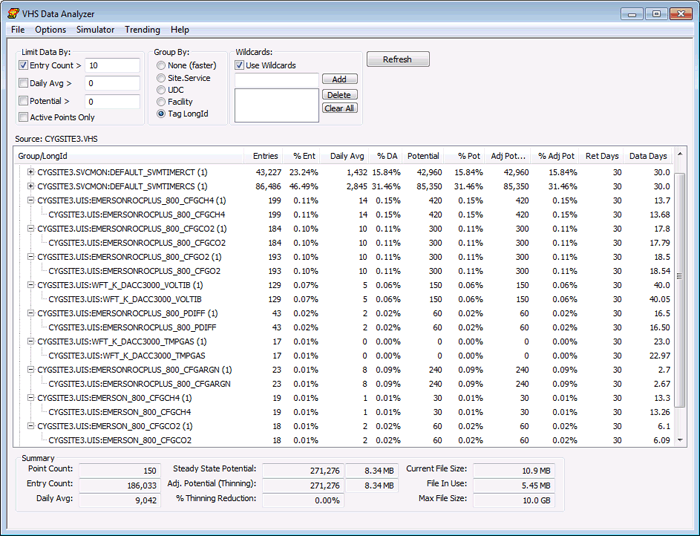
Task: Click the Point Count value 150
Action: (x=119, y=470)
